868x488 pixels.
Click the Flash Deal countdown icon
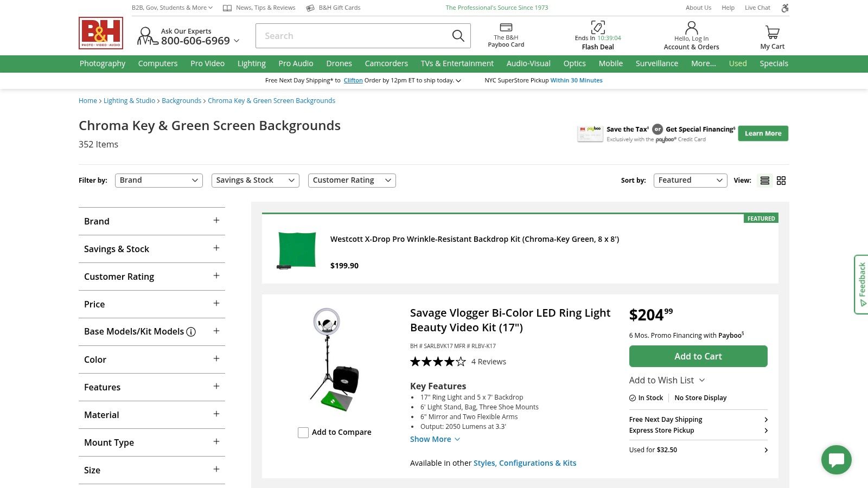tap(597, 27)
